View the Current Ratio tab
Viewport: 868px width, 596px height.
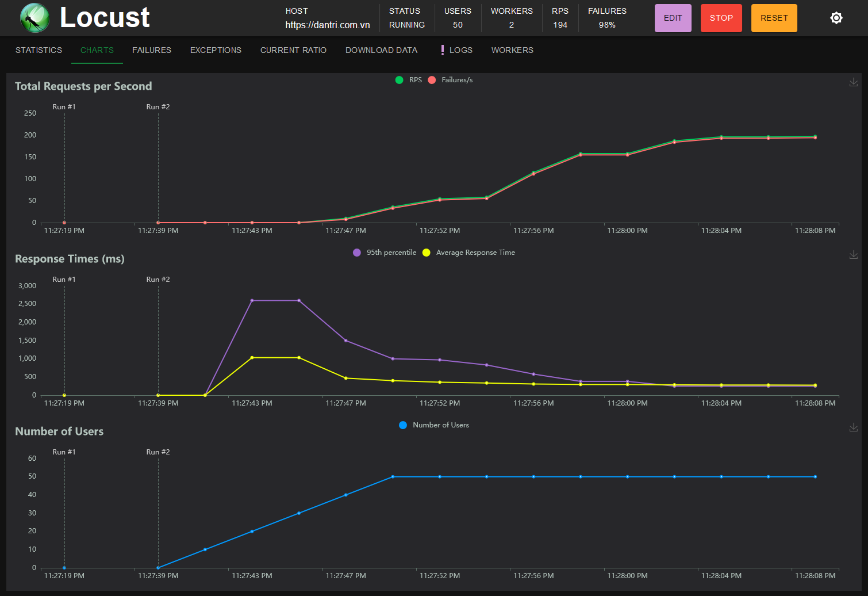point(293,50)
